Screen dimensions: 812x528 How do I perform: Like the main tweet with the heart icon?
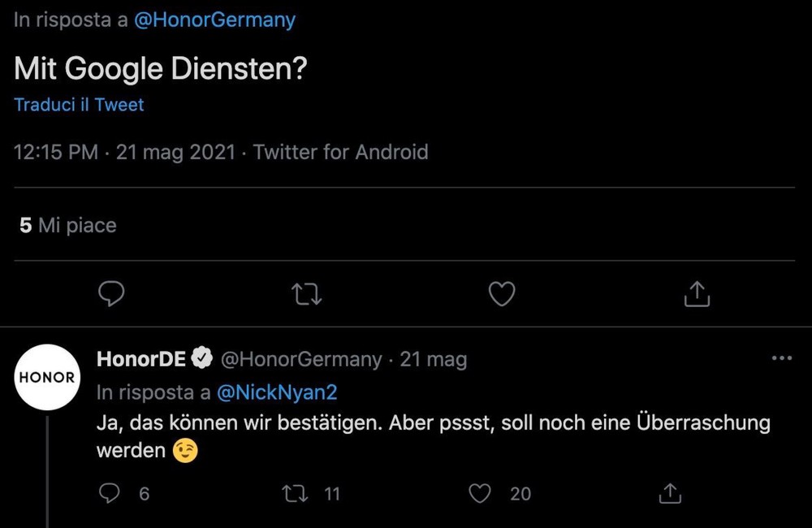click(502, 294)
